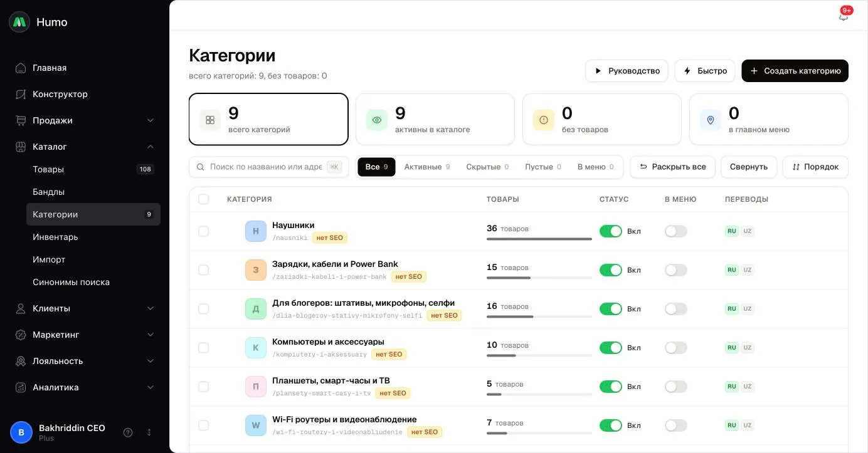Click the eye icon on активны в каталоге card
This screenshot has height=453, width=868.
(377, 120)
